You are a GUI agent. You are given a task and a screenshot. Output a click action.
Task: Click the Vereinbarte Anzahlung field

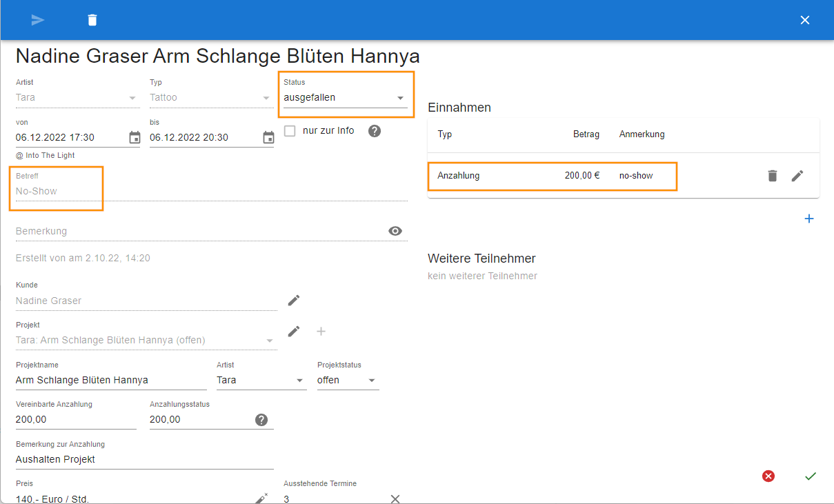tap(76, 420)
